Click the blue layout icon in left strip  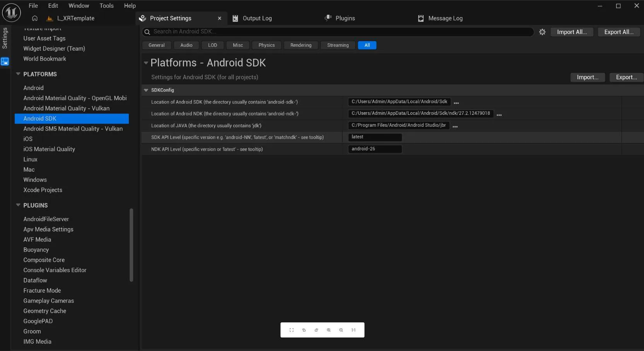pos(5,61)
